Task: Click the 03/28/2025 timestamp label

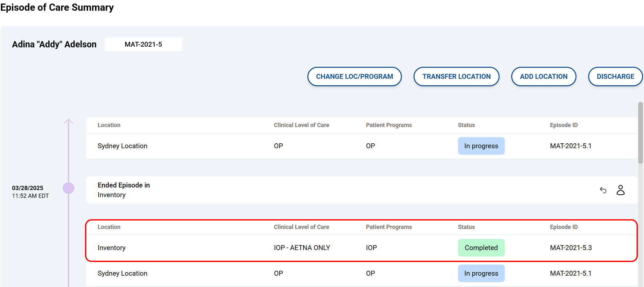Action: pyautogui.click(x=28, y=188)
